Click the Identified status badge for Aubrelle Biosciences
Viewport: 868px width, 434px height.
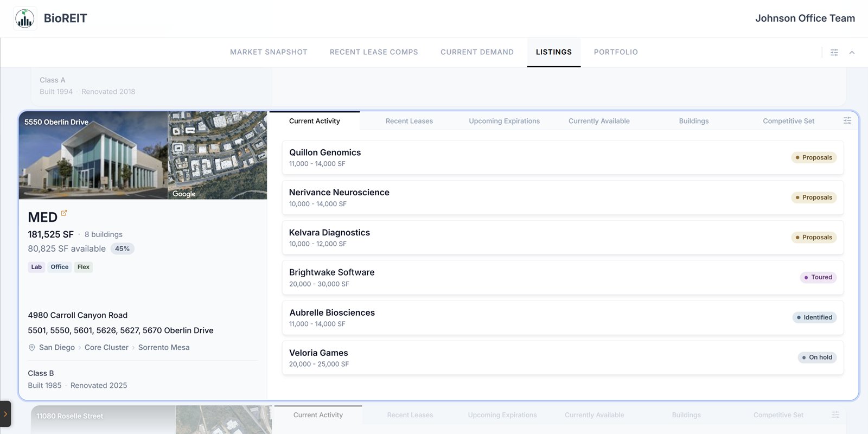point(814,317)
